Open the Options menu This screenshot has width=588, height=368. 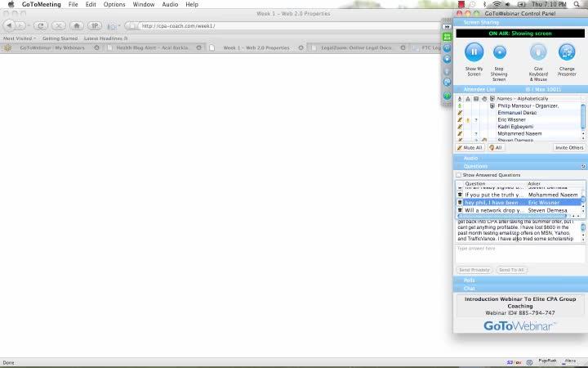(114, 5)
